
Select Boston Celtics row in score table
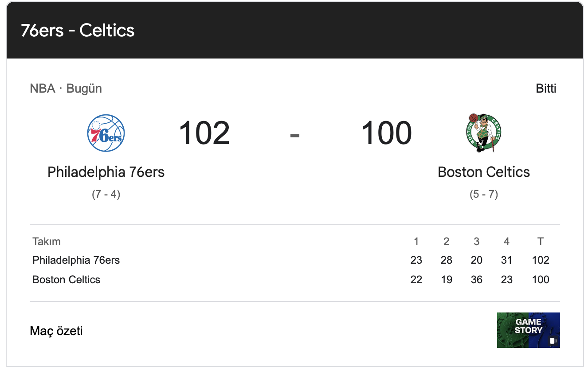click(x=67, y=280)
